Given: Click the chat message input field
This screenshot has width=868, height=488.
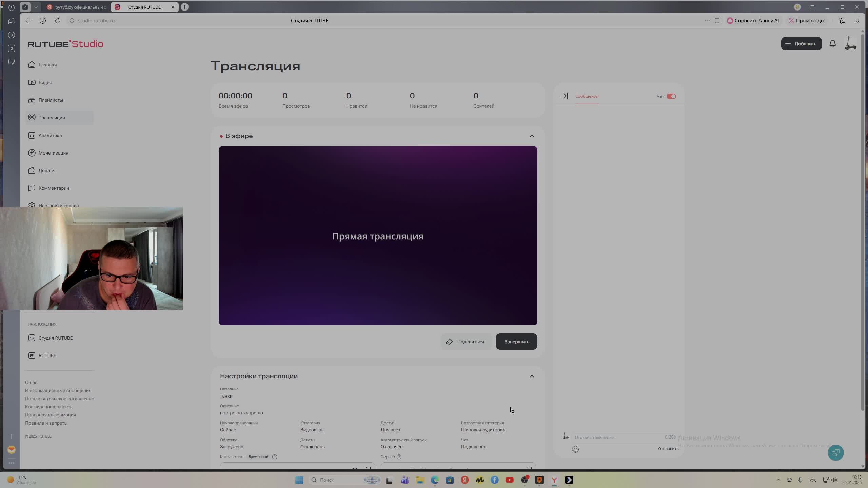Looking at the screenshot, I should click(617, 438).
